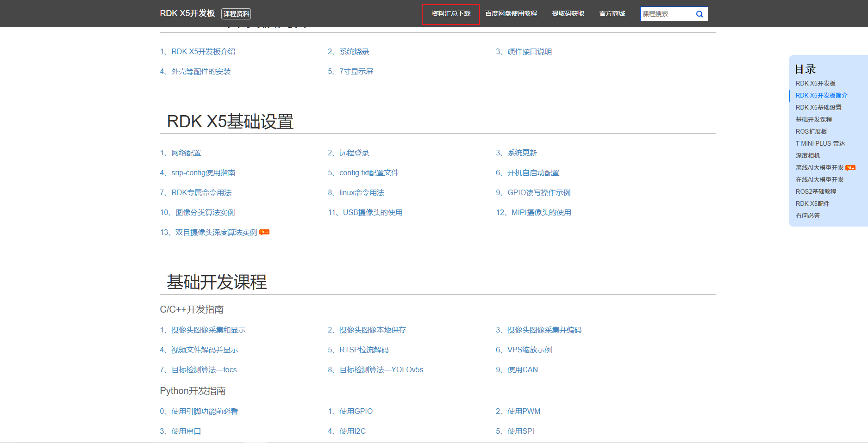The image size is (868, 443).
Task: Click the search magnifier icon
Action: 699,14
